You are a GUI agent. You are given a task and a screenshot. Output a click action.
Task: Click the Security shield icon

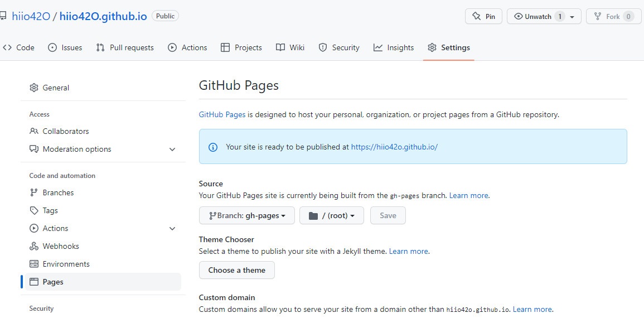323,47
